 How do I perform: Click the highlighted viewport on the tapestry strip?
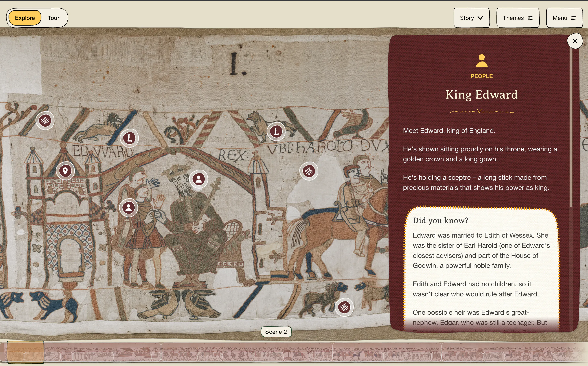click(25, 352)
